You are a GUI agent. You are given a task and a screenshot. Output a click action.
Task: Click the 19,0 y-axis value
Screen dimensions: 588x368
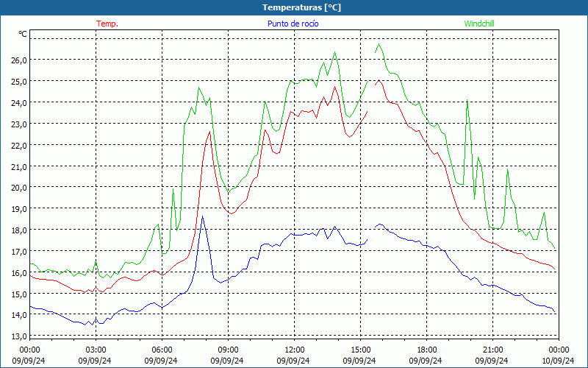click(18, 209)
